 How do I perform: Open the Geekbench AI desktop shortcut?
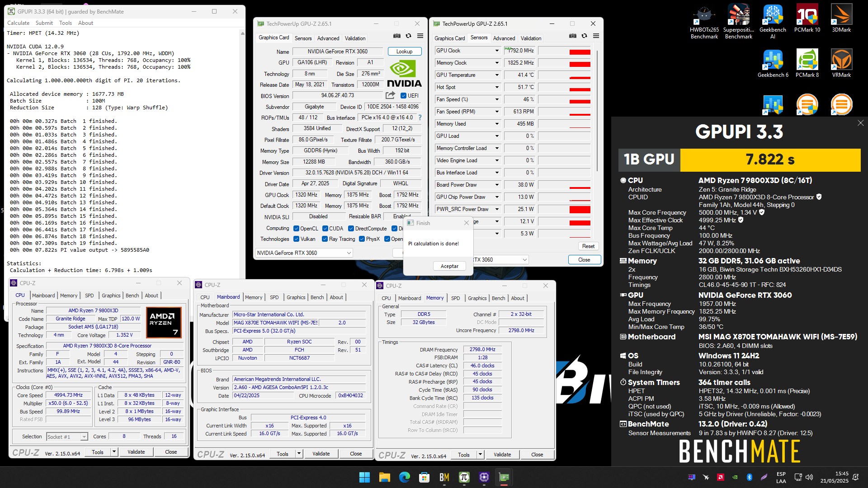point(773,21)
